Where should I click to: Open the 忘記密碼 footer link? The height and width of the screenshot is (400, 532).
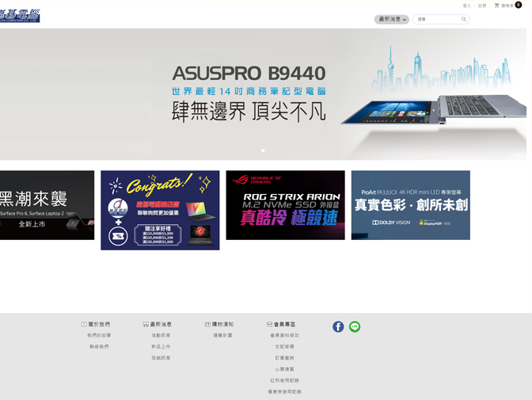point(284,347)
